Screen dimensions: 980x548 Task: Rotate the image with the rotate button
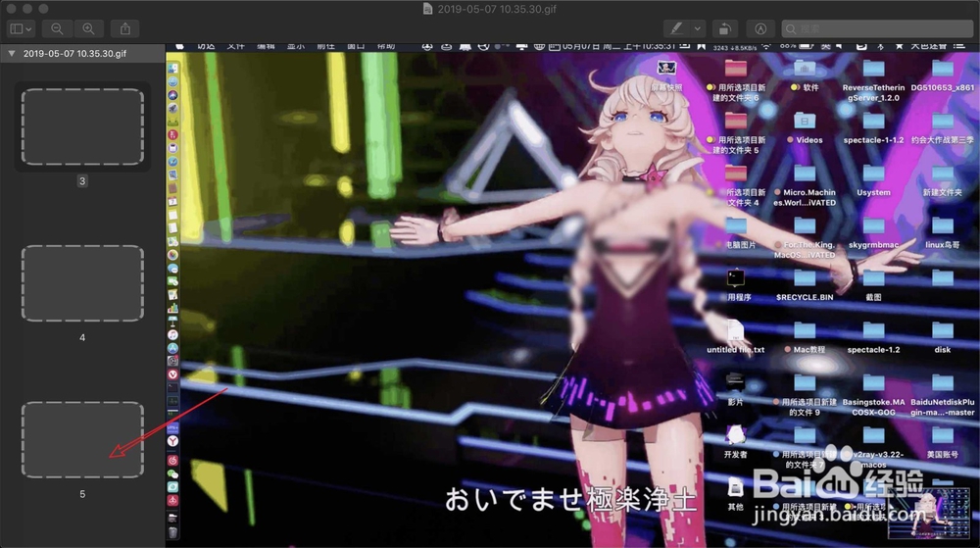pos(725,28)
